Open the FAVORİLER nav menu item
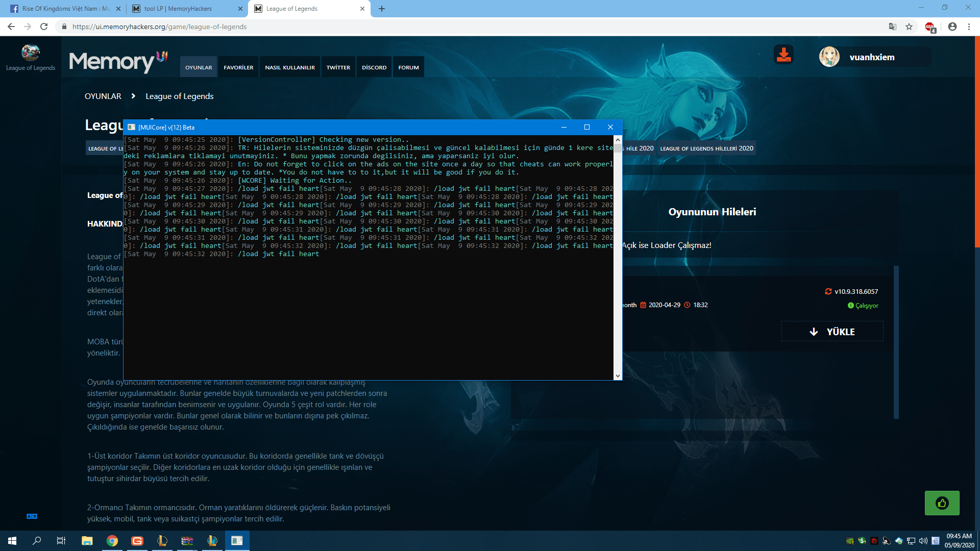The image size is (980, 551). tap(238, 67)
